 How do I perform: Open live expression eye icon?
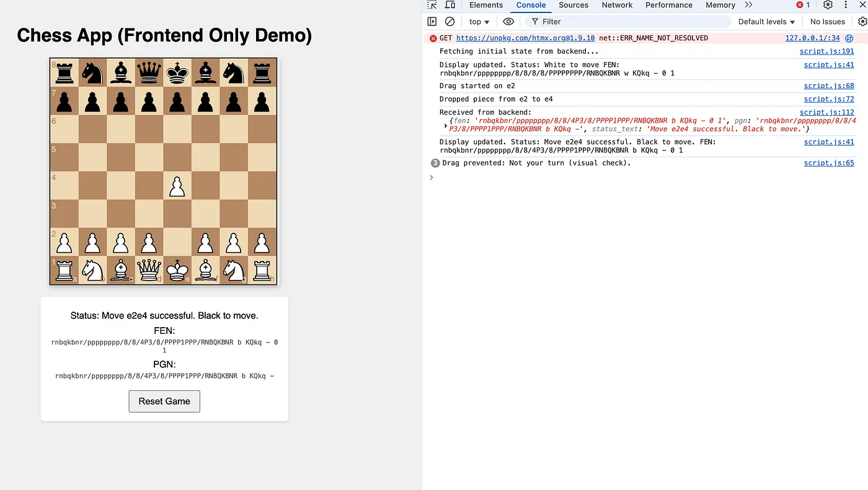pyautogui.click(x=508, y=22)
